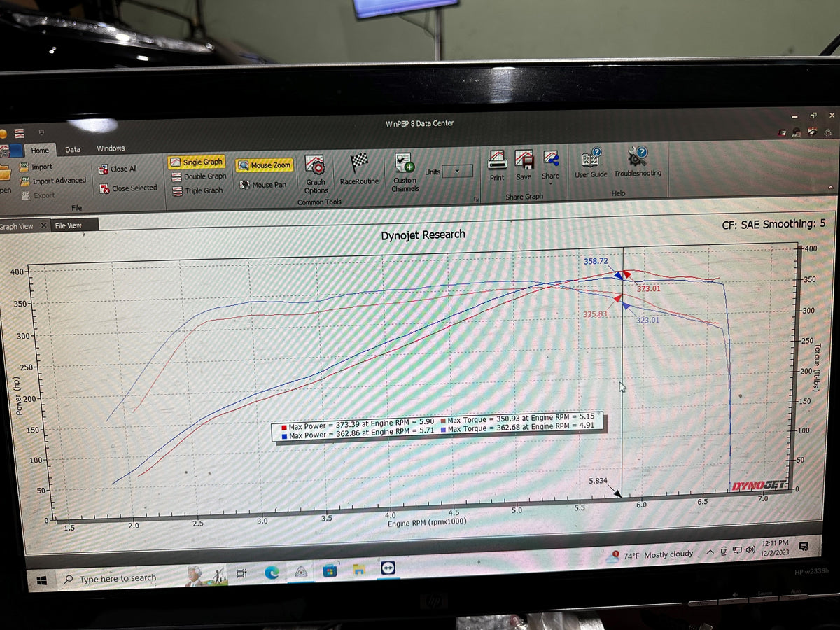Click the WinPEP taskbar icon
840x630 pixels.
[301, 571]
